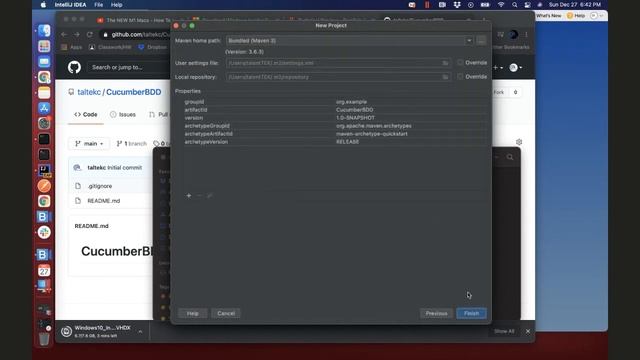The width and height of the screenshot is (640, 360).
Task: Open the Apple menu
Action: 43,5
